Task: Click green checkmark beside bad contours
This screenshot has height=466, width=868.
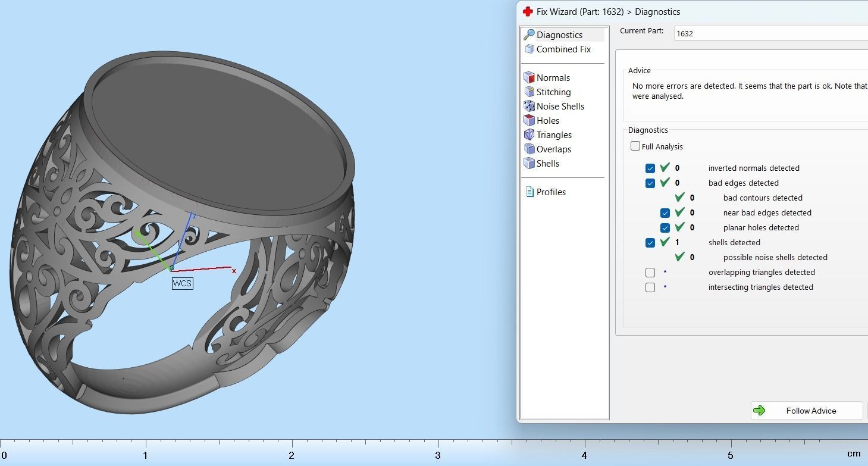Action: 680,197
